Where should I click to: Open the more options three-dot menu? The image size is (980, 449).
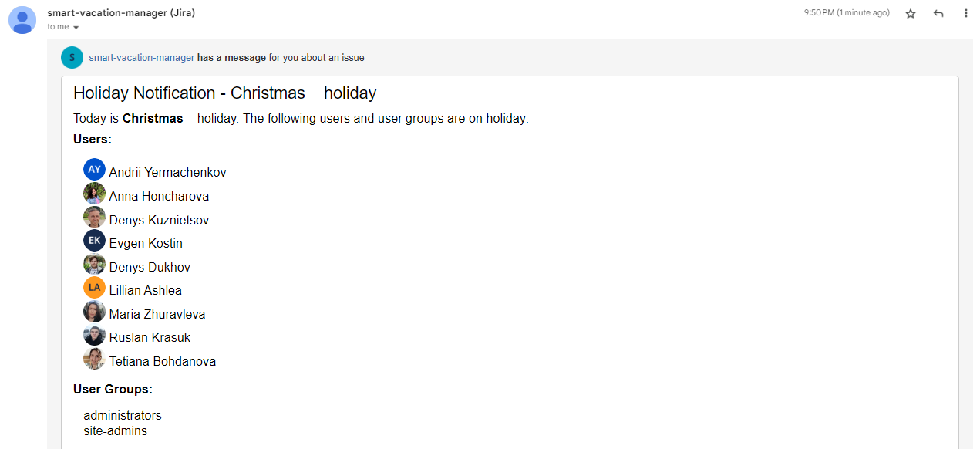pos(966,14)
